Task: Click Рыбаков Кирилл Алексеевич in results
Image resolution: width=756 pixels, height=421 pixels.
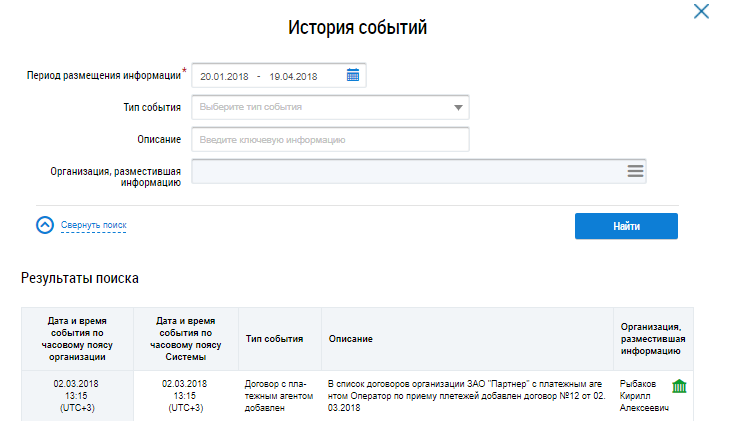Action: click(643, 396)
